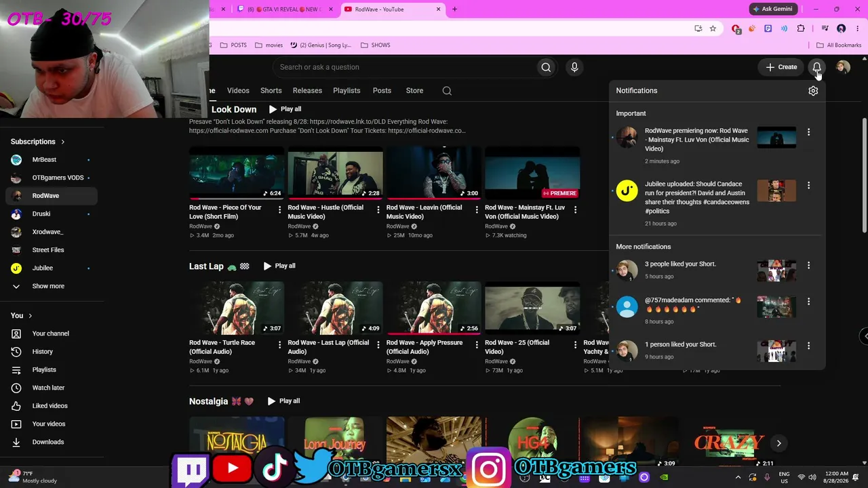Open options for @757madeadam comment notification
The height and width of the screenshot is (488, 868).
pos(808,301)
